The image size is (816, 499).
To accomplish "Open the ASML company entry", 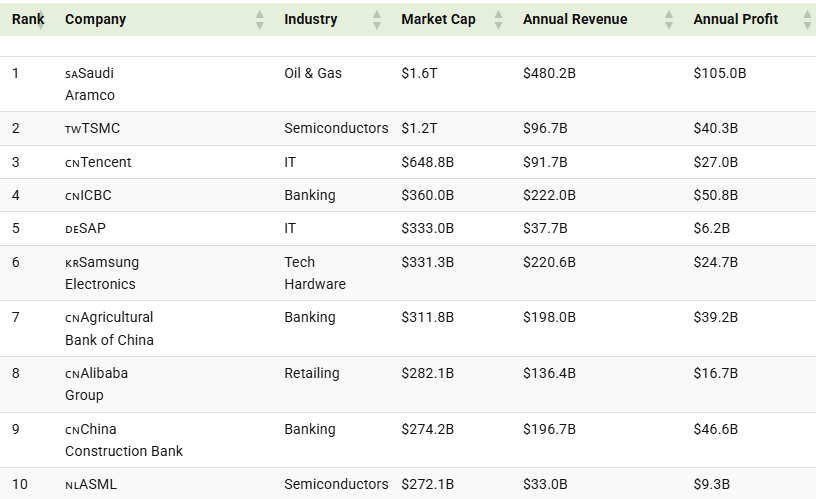I will pyautogui.click(x=91, y=484).
